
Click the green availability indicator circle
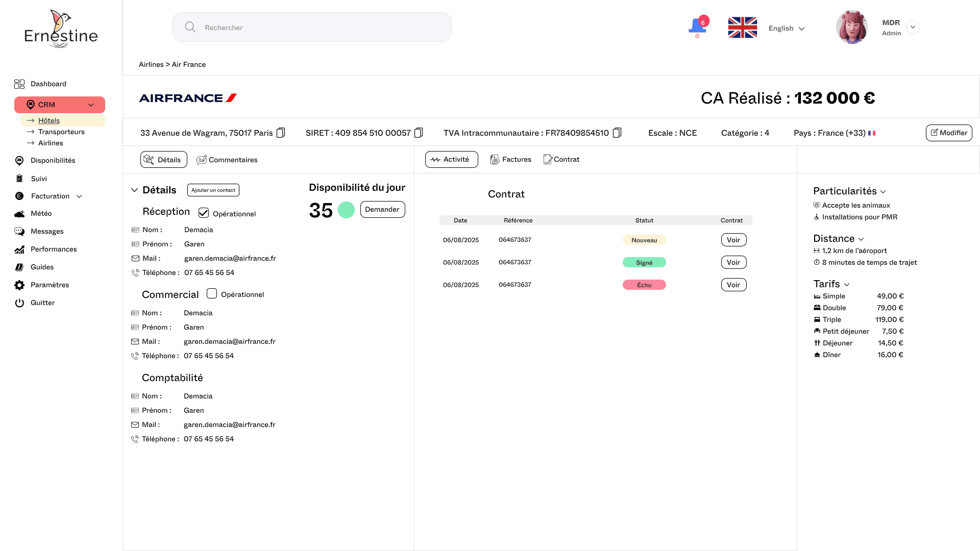click(x=346, y=210)
